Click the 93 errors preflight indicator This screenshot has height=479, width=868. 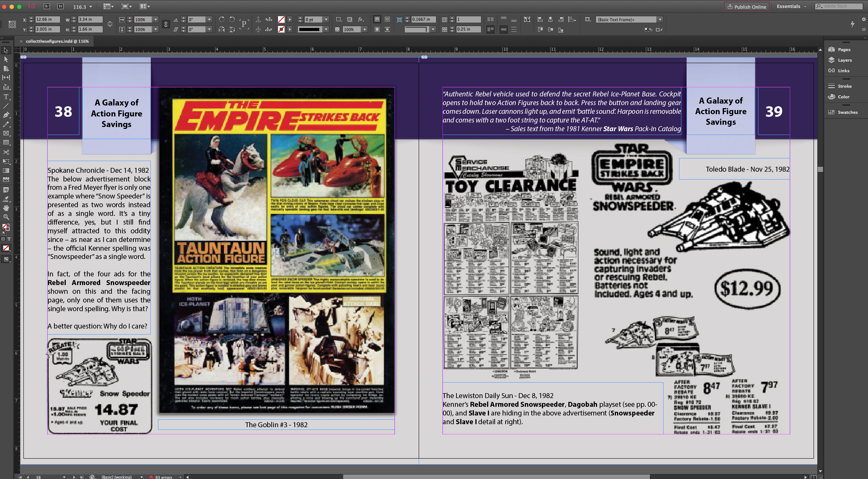pos(161,477)
